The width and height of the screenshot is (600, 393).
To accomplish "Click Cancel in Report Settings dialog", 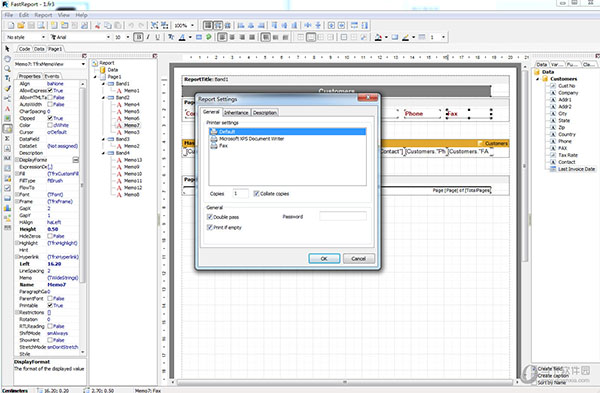I will click(359, 259).
